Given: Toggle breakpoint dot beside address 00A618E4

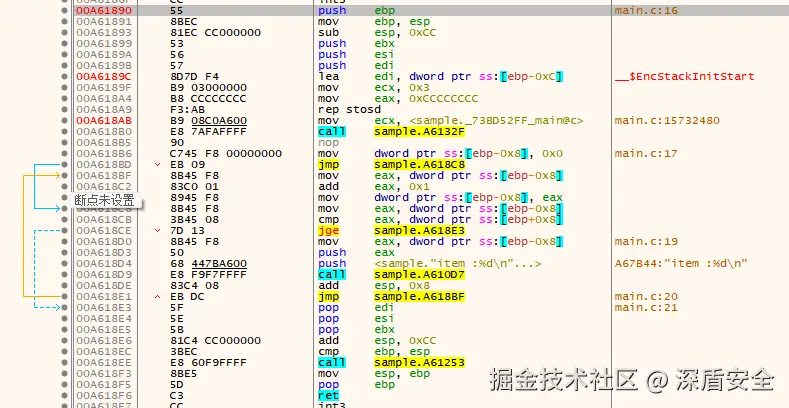Looking at the screenshot, I should (x=64, y=318).
